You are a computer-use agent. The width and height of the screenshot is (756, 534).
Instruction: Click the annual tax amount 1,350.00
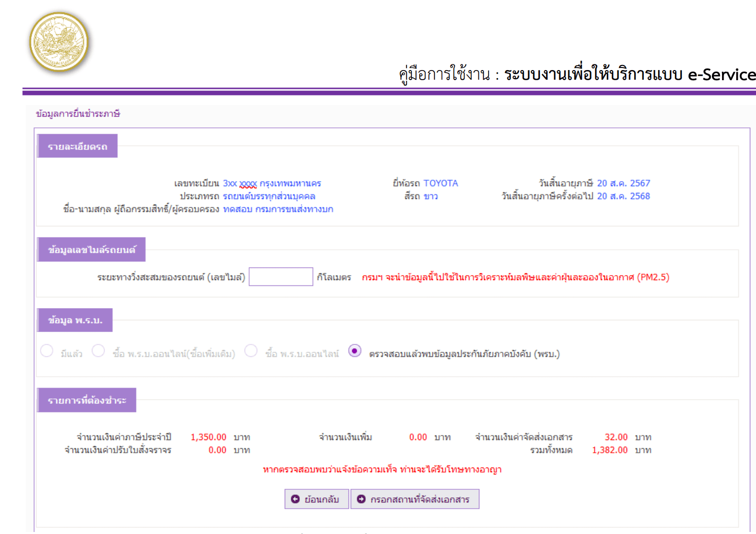point(209,437)
